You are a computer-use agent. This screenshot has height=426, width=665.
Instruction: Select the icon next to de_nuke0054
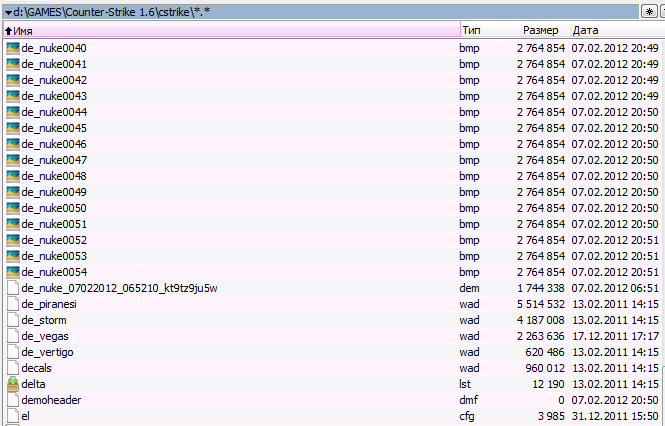[x=13, y=272]
